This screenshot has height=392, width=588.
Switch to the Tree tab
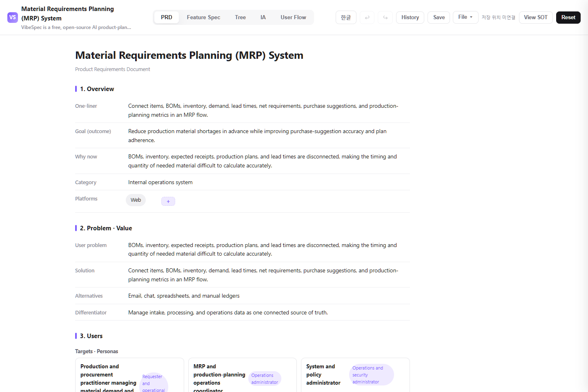coord(241,18)
